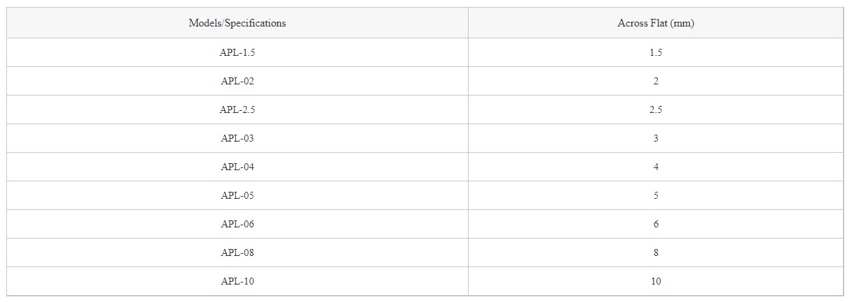Viewport: 868px width, 302px height.
Task: Select the APL-04 model cell
Action: tap(237, 167)
